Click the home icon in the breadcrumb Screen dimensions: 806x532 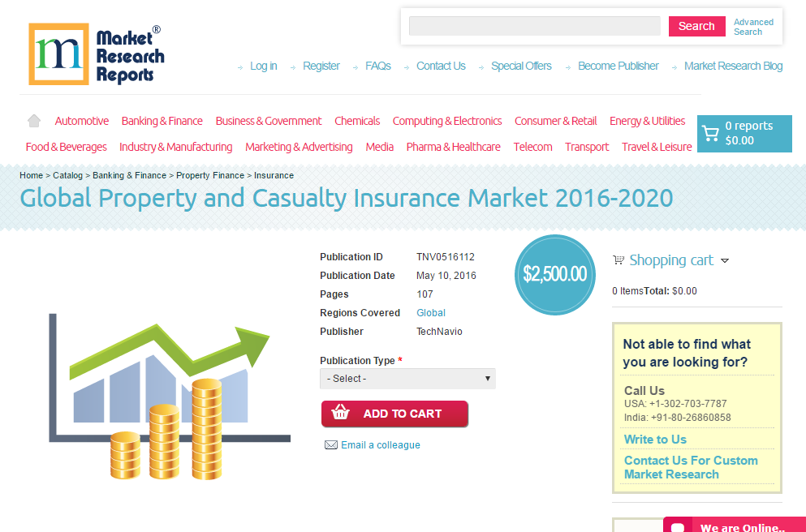tap(33, 119)
